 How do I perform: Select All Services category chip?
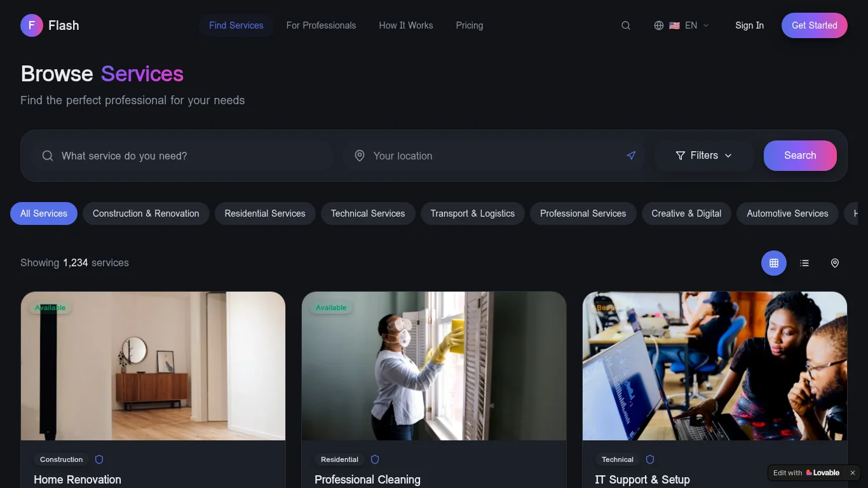44,213
